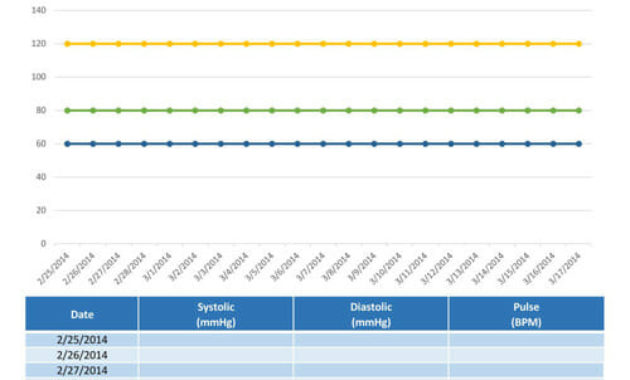Click the 3/4/2014 x-axis label
The image size is (630, 380).
point(234,267)
